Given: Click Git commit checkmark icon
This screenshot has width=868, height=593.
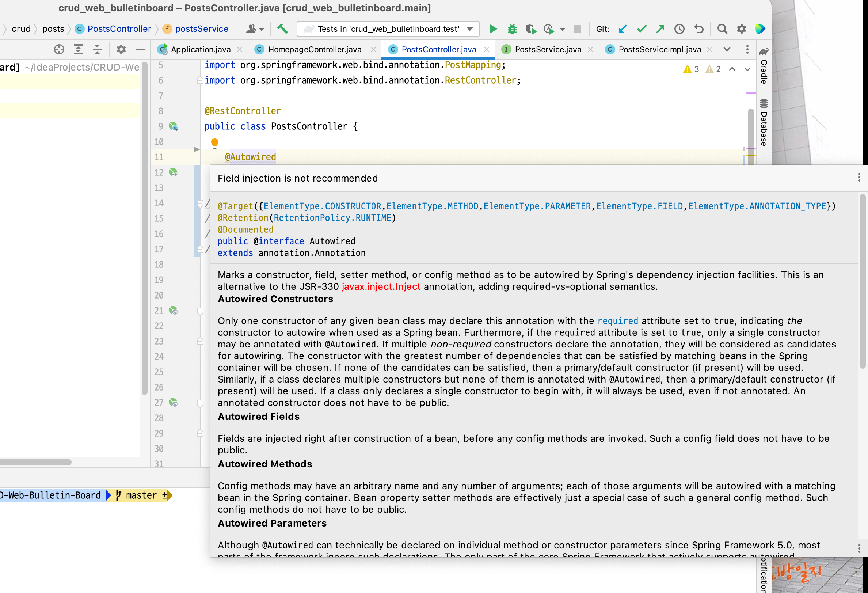Looking at the screenshot, I should [x=642, y=29].
